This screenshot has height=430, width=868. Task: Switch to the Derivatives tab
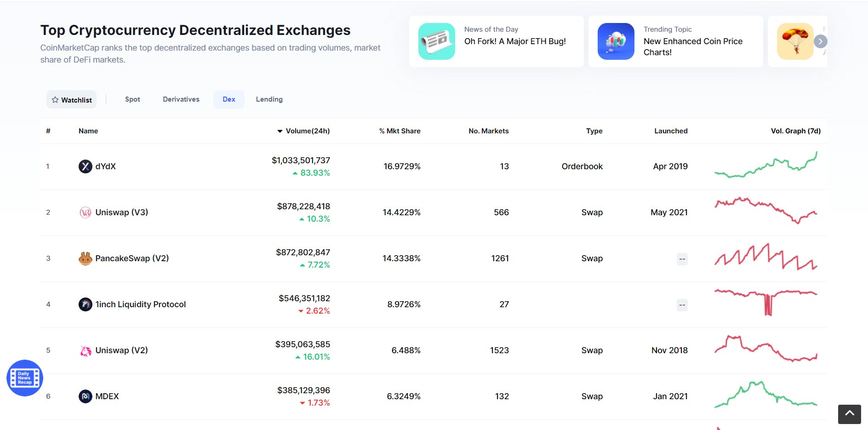(181, 99)
